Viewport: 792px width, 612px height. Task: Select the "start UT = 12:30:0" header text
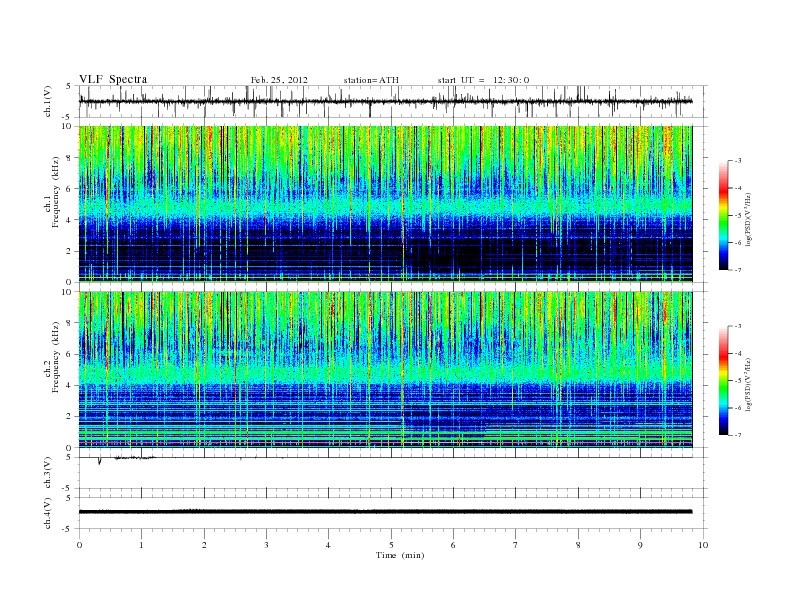point(483,80)
